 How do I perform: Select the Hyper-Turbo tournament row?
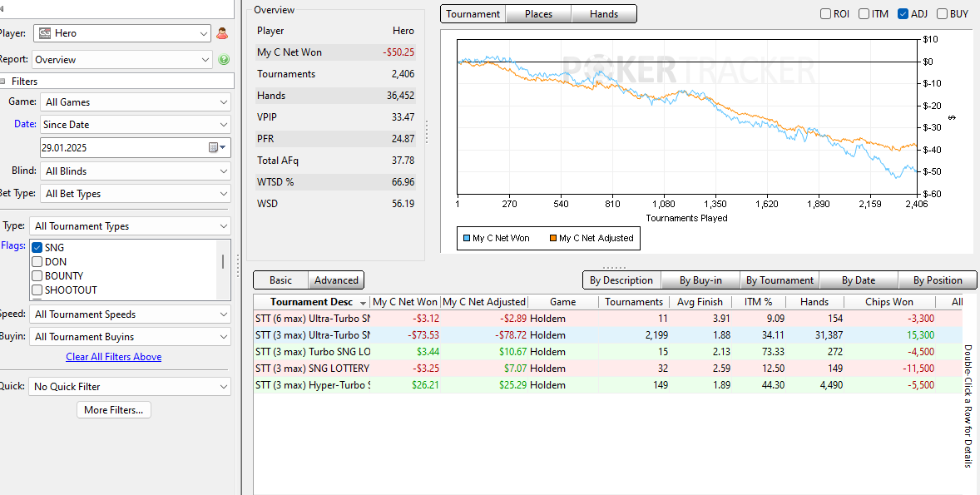coord(607,385)
